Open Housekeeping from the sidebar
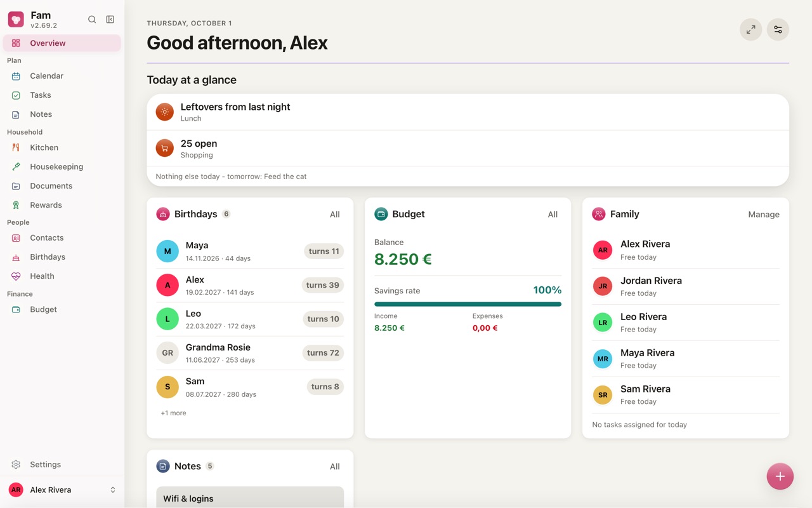The width and height of the screenshot is (812, 508). coord(62,167)
